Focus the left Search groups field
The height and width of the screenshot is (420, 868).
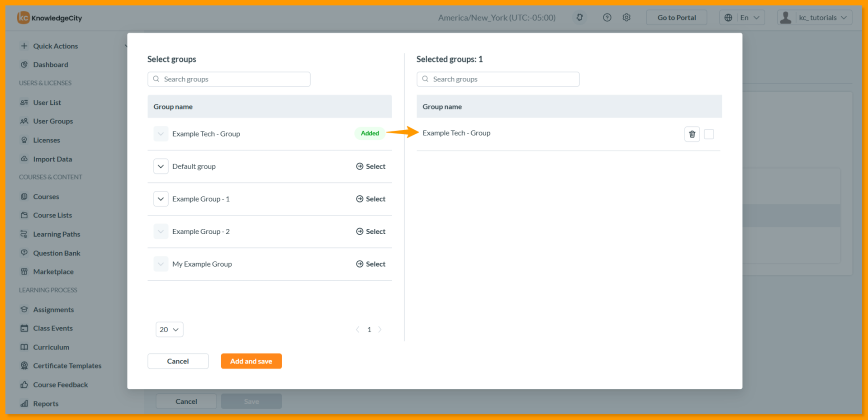coord(229,79)
